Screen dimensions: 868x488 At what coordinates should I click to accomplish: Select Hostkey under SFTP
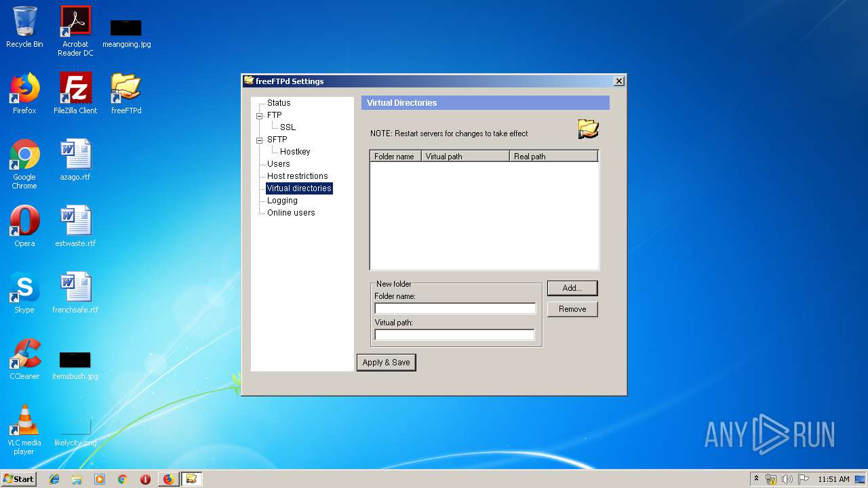pos(295,152)
